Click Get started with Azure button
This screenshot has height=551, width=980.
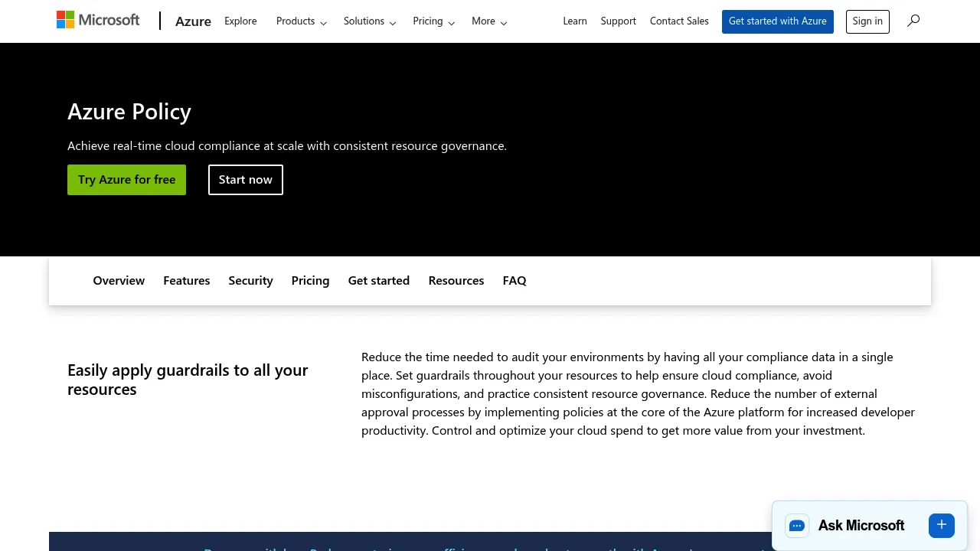click(x=778, y=21)
